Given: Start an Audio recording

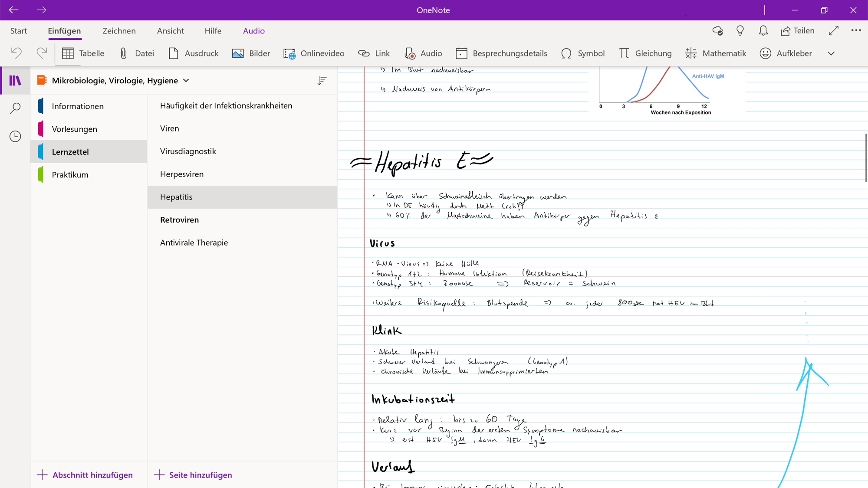Looking at the screenshot, I should tap(423, 53).
